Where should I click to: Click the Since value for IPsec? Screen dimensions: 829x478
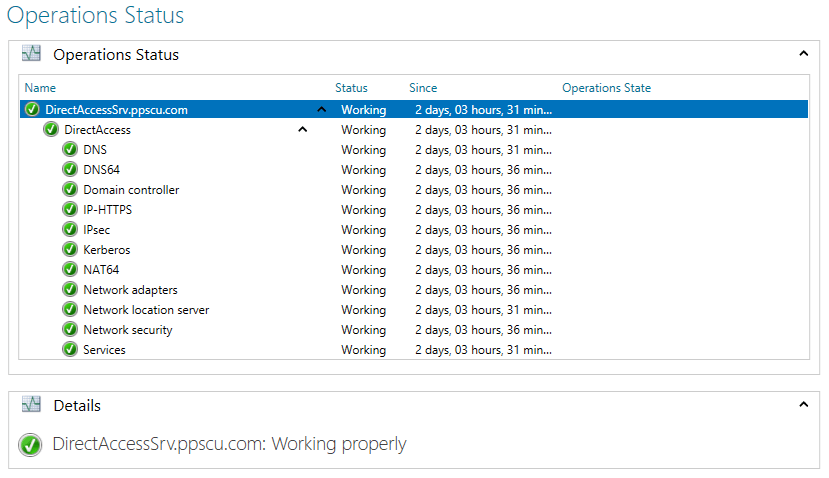[483, 229]
